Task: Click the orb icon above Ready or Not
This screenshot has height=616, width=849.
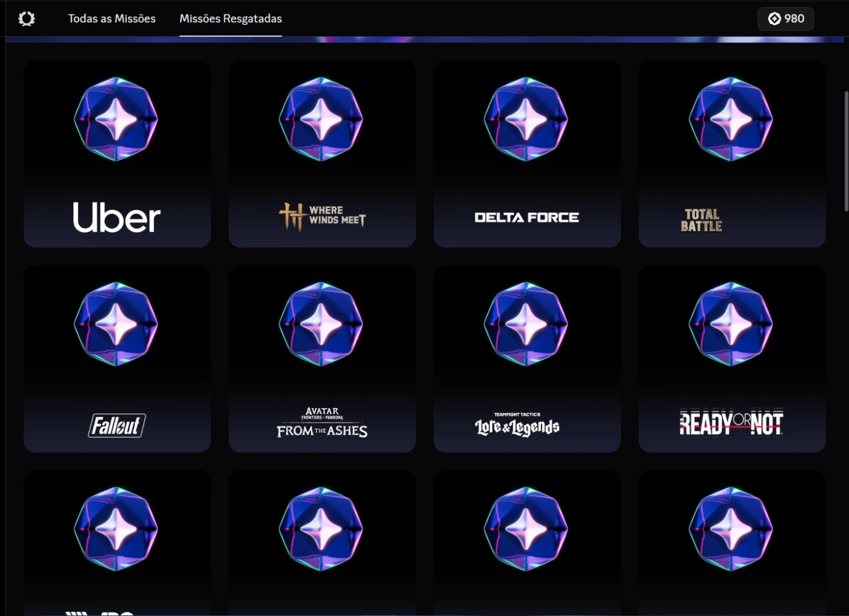Action: pos(731,324)
